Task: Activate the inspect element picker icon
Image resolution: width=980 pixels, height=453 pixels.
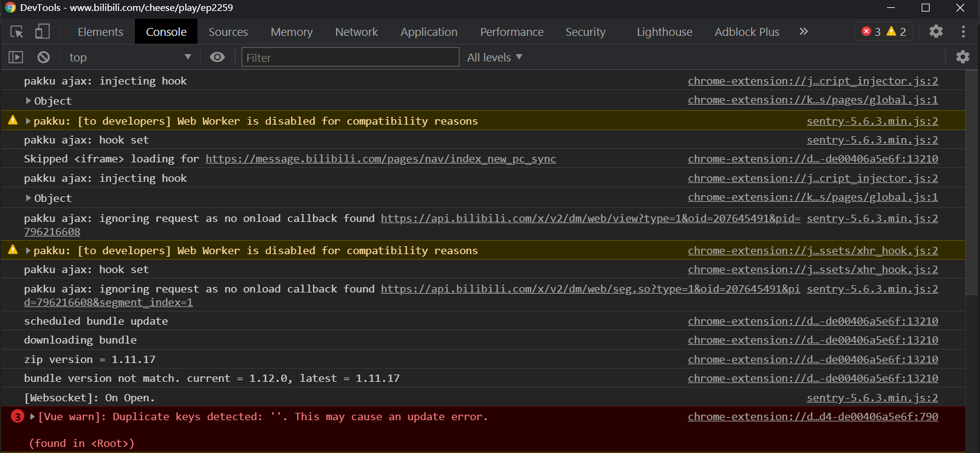Action: (17, 32)
